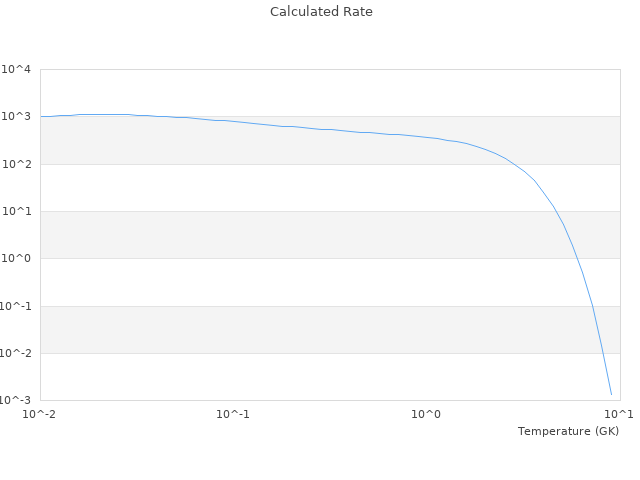Image resolution: width=640 pixels, height=480 pixels.
Task: Click the curve's lowest point at far right
Action: click(x=611, y=394)
